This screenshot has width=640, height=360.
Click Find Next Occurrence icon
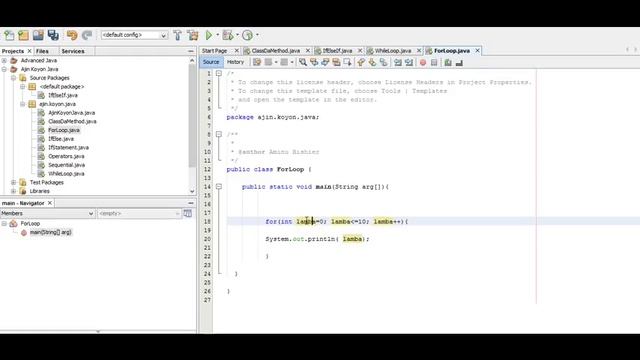coord(325,62)
